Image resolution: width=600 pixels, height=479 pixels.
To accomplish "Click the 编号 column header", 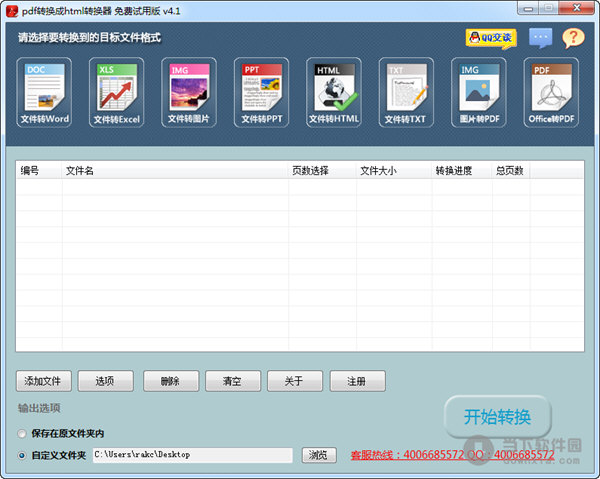I will tap(39, 170).
